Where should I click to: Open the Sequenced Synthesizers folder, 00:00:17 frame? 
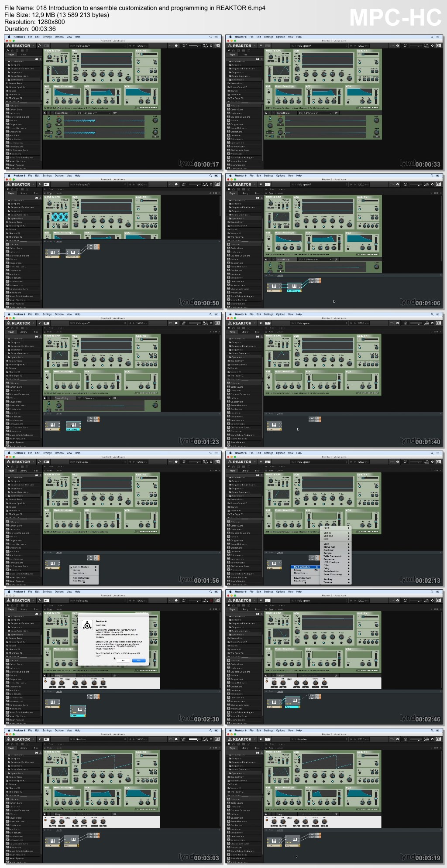pyautogui.click(x=23, y=68)
